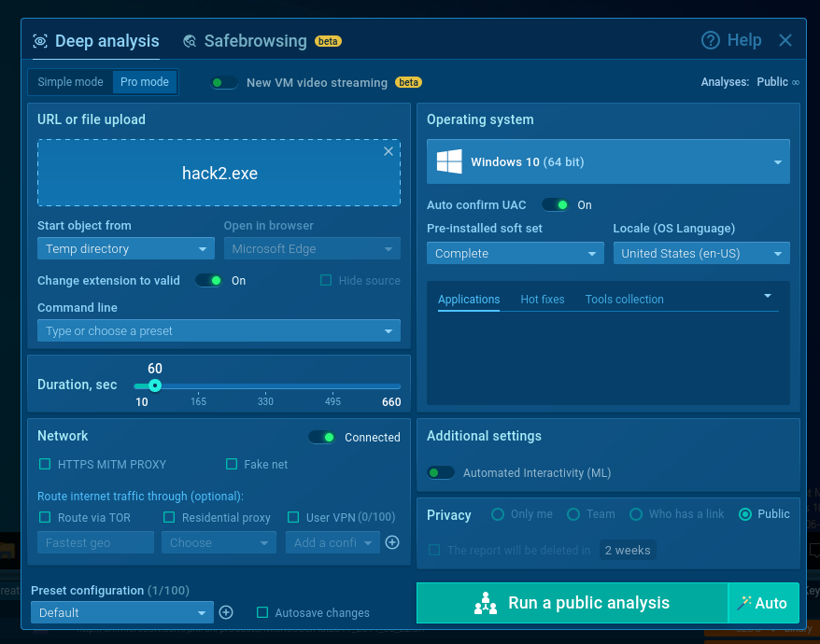820x644 pixels.
Task: Open Pre-installed soft set Complete dropdown
Action: tap(516, 254)
